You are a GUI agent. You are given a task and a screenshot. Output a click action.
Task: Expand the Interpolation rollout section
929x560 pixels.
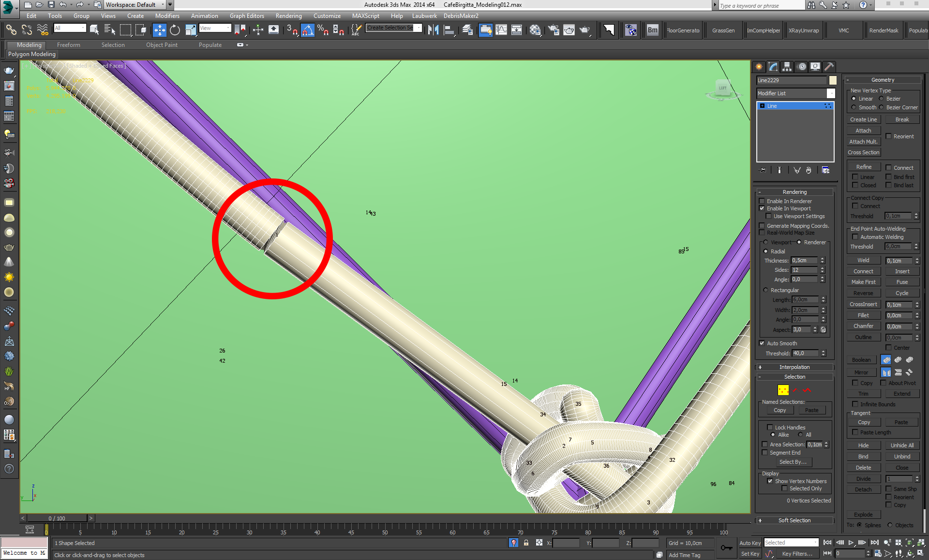tap(794, 367)
